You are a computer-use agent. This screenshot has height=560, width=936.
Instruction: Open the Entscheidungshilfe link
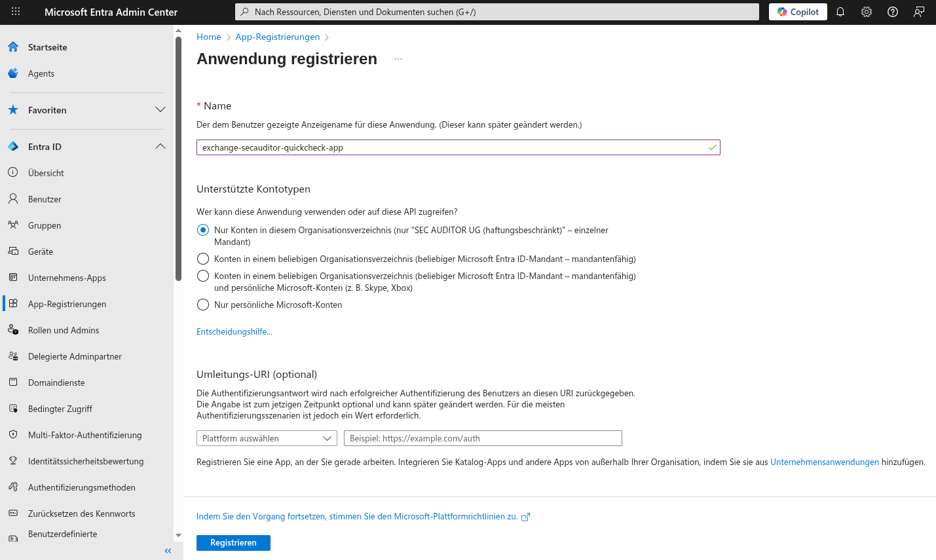tap(234, 331)
